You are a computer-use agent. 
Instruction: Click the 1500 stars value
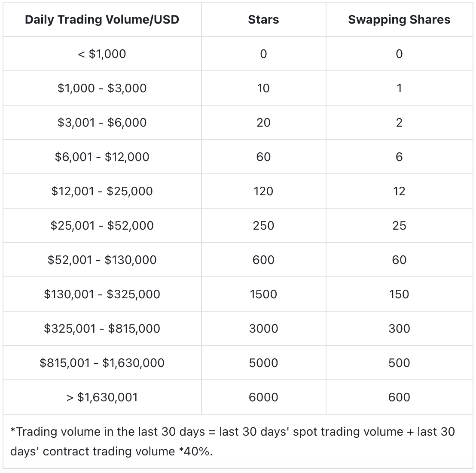click(263, 294)
